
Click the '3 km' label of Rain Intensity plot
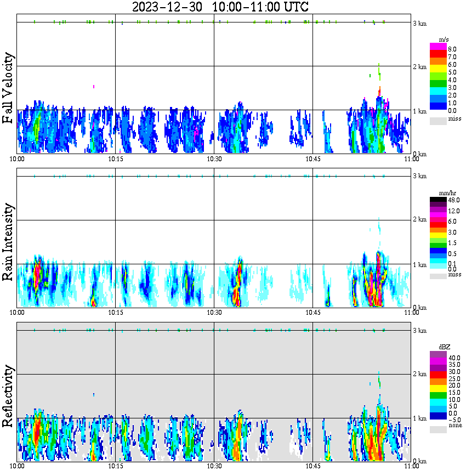419,176
